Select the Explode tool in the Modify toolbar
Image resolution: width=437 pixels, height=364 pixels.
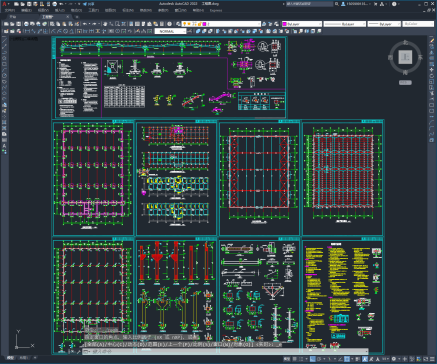[432, 140]
